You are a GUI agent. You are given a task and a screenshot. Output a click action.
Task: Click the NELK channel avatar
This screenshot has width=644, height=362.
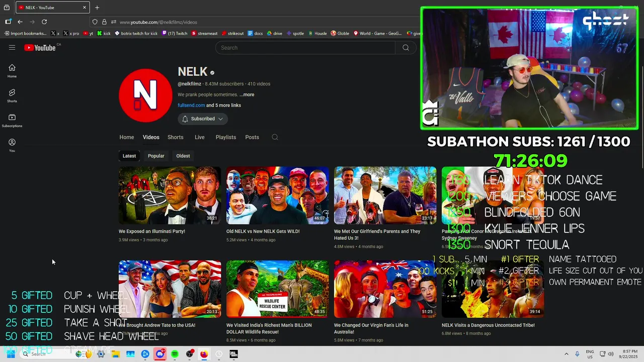(x=145, y=96)
